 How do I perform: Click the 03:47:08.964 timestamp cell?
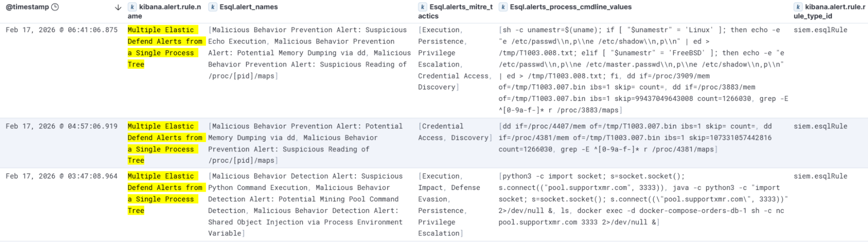[62, 176]
